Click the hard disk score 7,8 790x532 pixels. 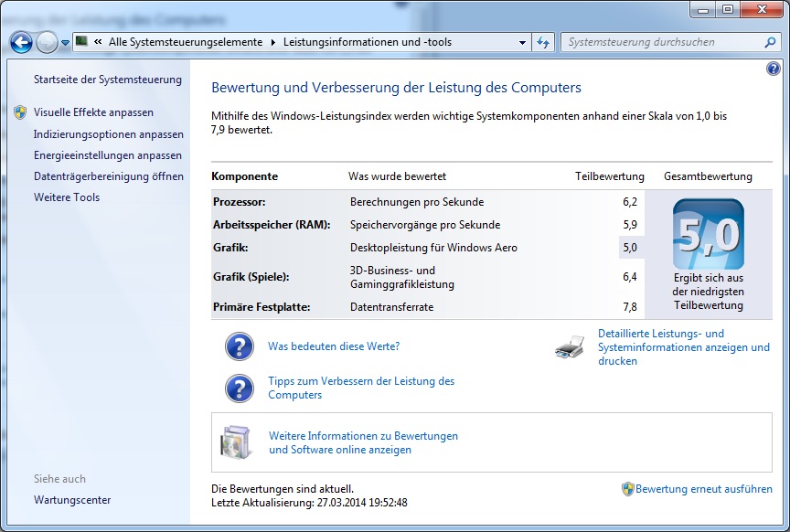click(630, 307)
